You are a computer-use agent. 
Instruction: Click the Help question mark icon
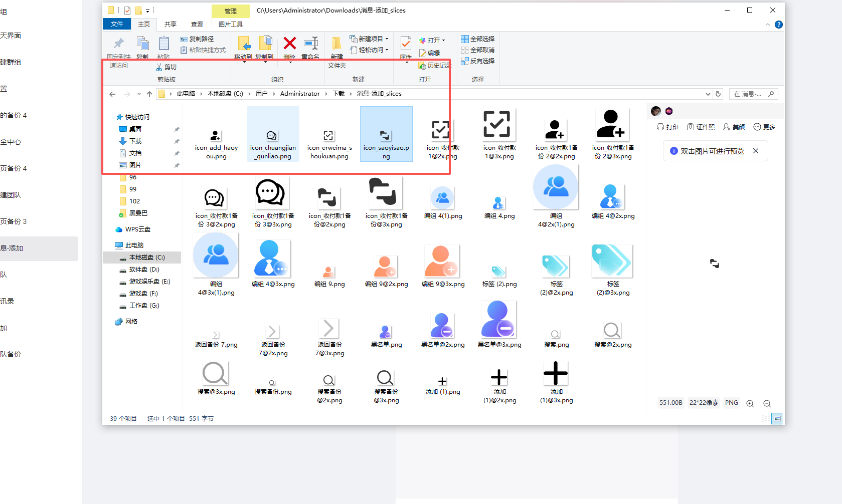778,25
